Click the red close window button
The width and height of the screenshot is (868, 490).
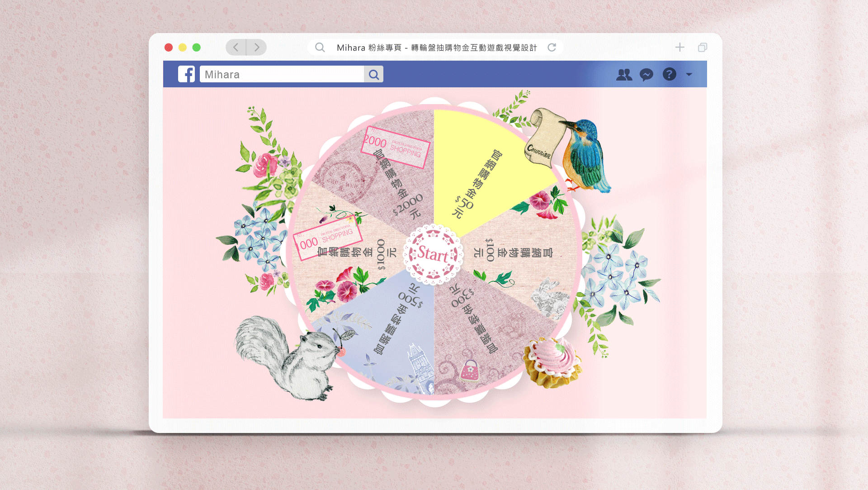point(169,48)
